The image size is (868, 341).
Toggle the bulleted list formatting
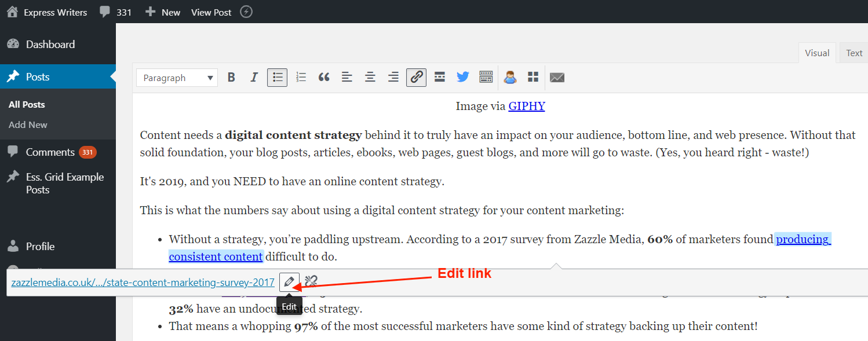click(277, 77)
